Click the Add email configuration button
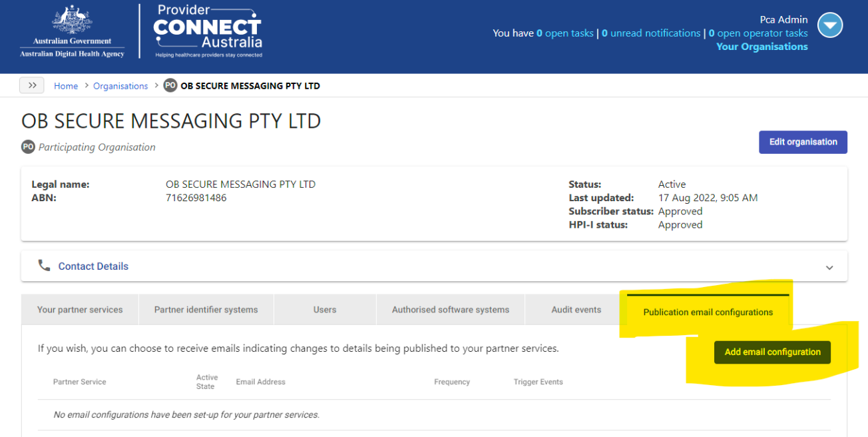This screenshot has width=868, height=437. 772,352
